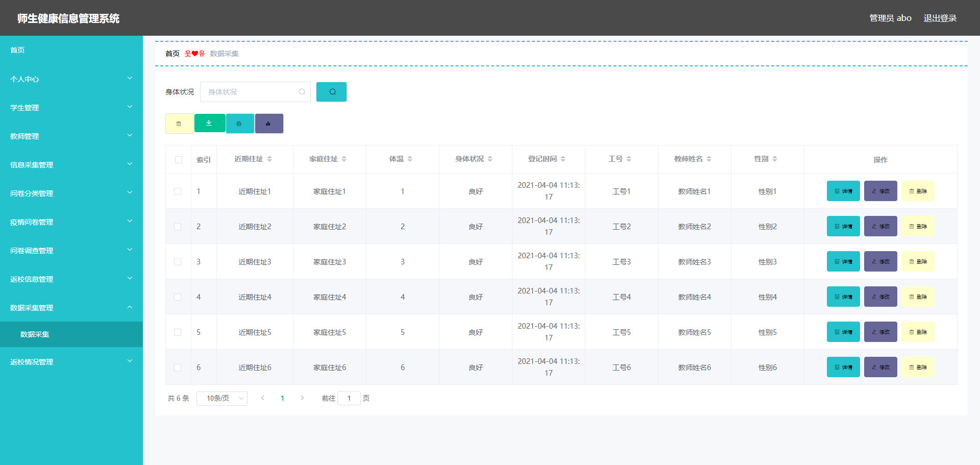View 详情 for 教师姓名1 row
The image size is (980, 465).
tap(843, 191)
